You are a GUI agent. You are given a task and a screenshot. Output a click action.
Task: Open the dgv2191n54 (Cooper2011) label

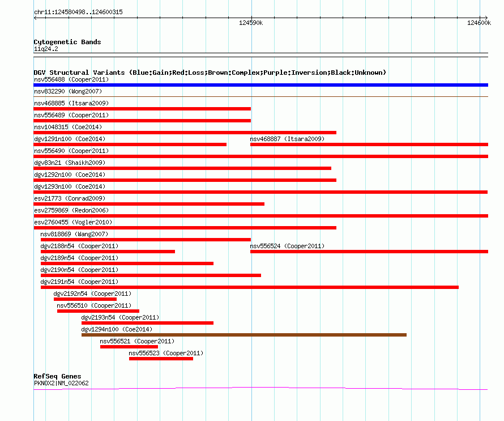click(x=79, y=282)
